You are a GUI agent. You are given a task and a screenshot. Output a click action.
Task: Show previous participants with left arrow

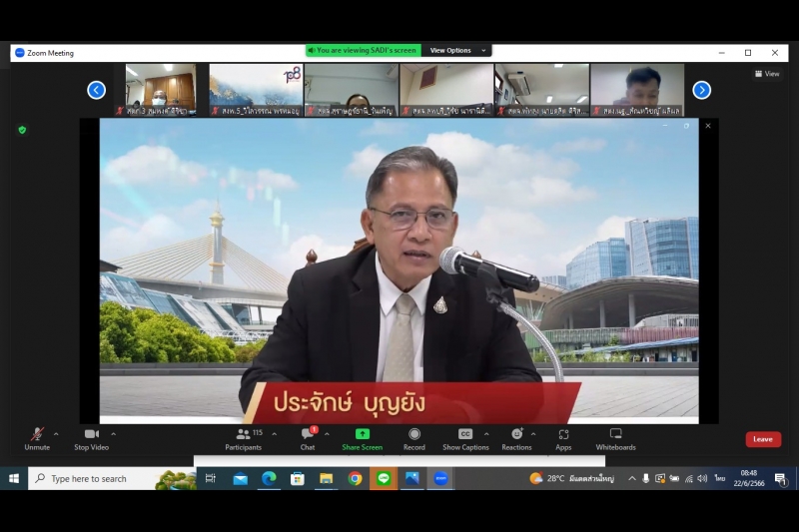(97, 90)
